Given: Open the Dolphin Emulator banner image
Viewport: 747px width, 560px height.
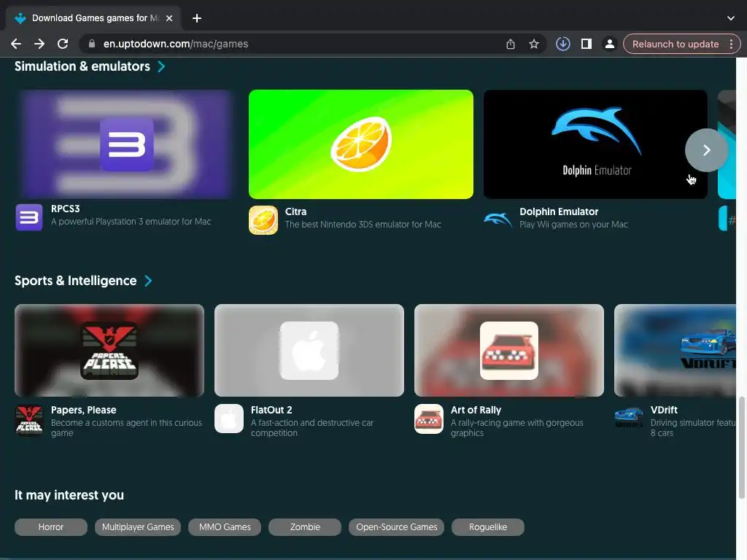Looking at the screenshot, I should [595, 144].
